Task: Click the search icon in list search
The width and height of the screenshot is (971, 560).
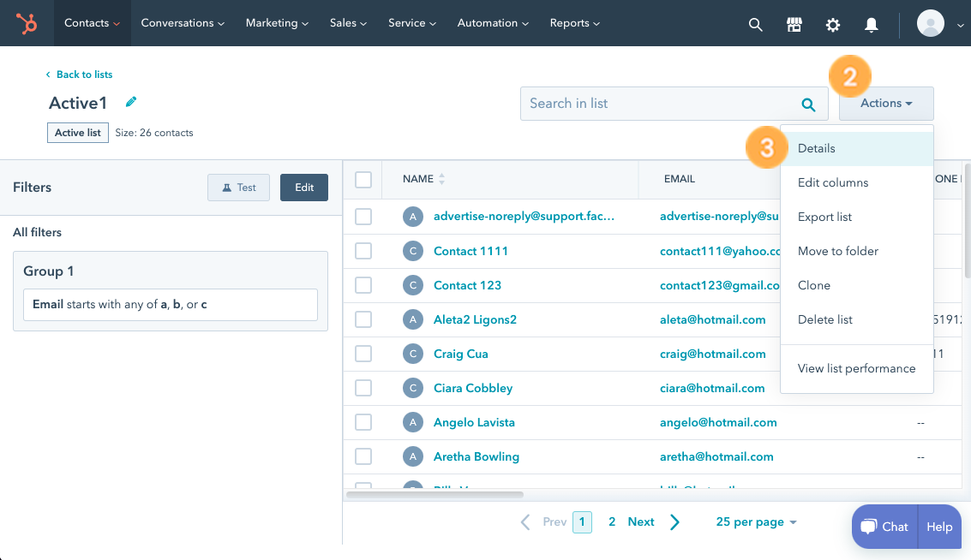Action: click(808, 104)
